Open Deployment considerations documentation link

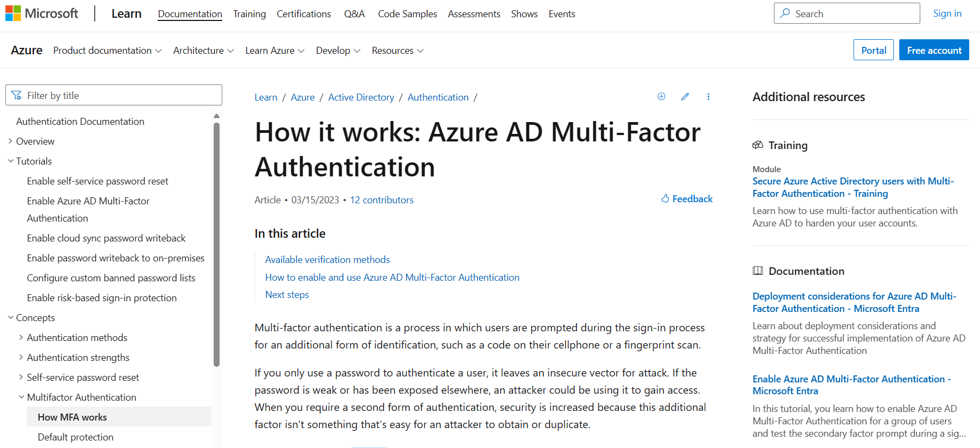(x=854, y=302)
